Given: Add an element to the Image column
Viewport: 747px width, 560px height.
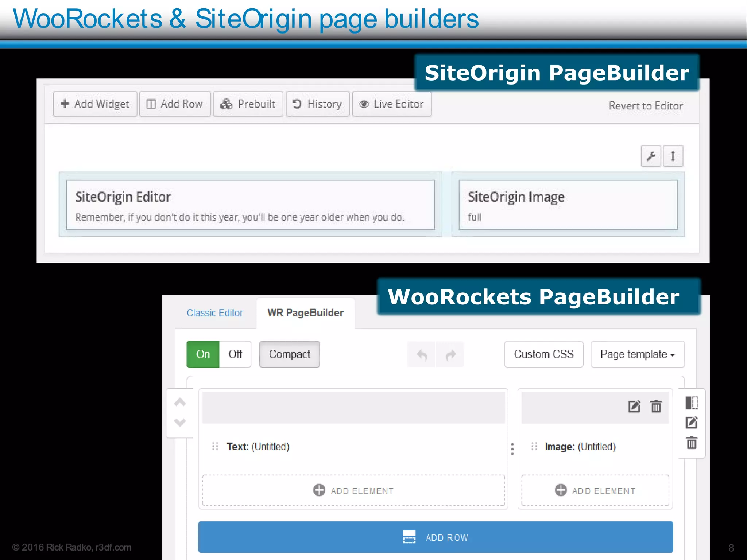Looking at the screenshot, I should [595, 491].
